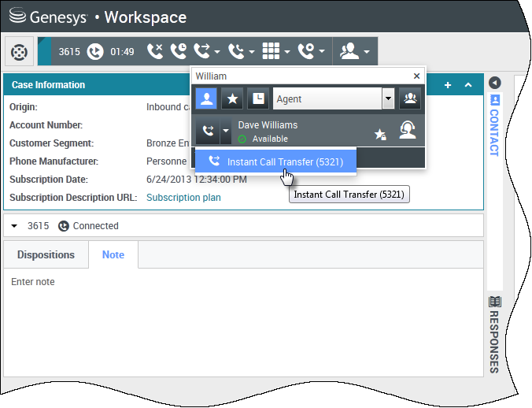Open the RESPONSES side tab
The height and width of the screenshot is (408, 532).
tap(495, 335)
